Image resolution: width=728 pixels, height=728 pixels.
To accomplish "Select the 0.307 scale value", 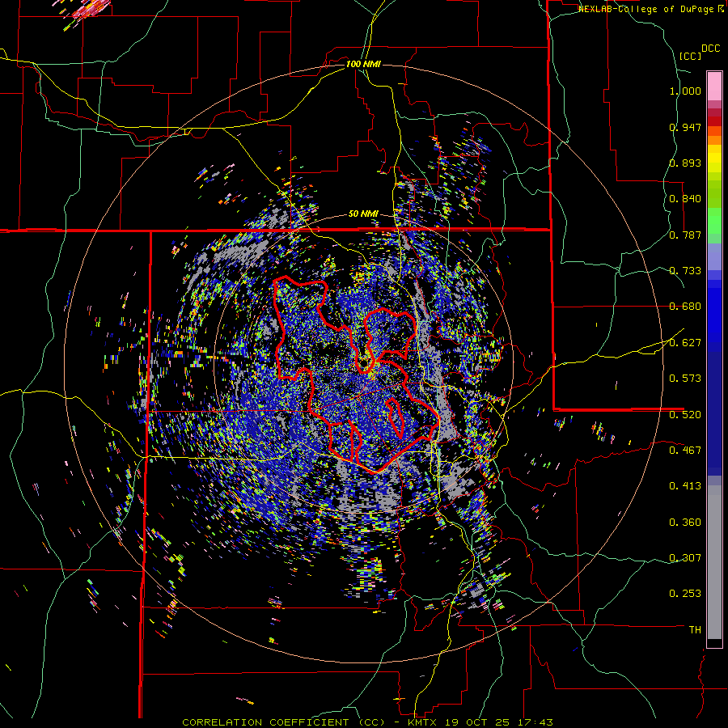I will (x=685, y=557).
